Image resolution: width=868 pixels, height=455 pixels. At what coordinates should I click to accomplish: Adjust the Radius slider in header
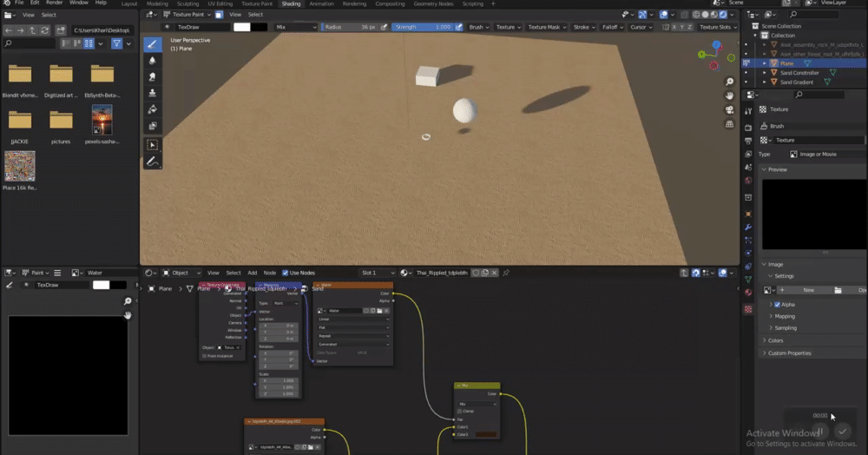click(x=349, y=27)
